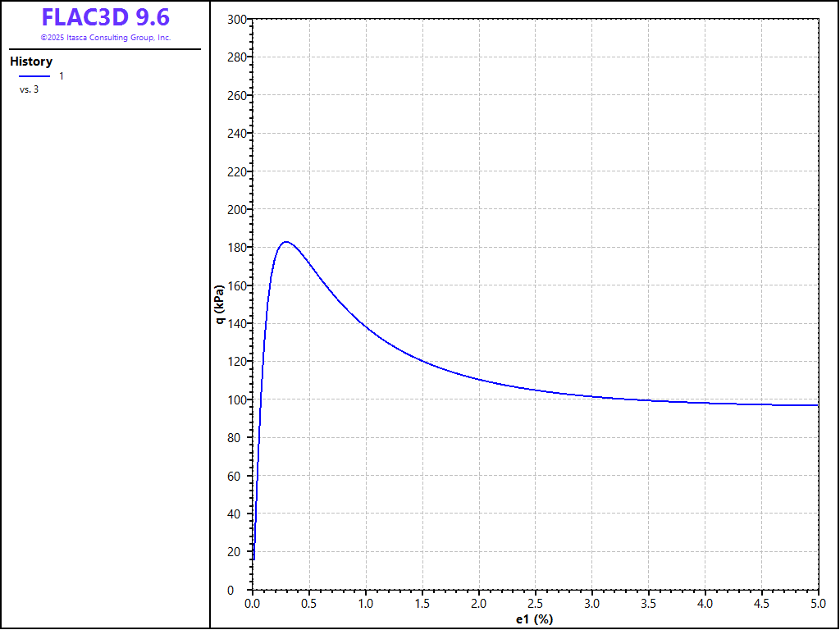Viewport: 840px width, 630px height.
Task: Click the 0.5 tick label on x-axis
Action: coord(309,605)
